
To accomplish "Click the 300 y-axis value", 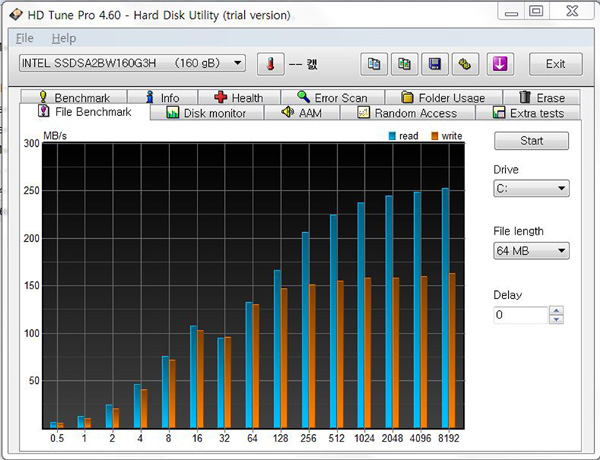I will (32, 143).
